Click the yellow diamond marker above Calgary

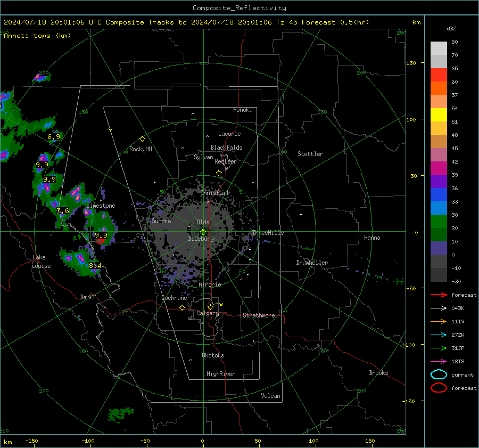[210, 307]
